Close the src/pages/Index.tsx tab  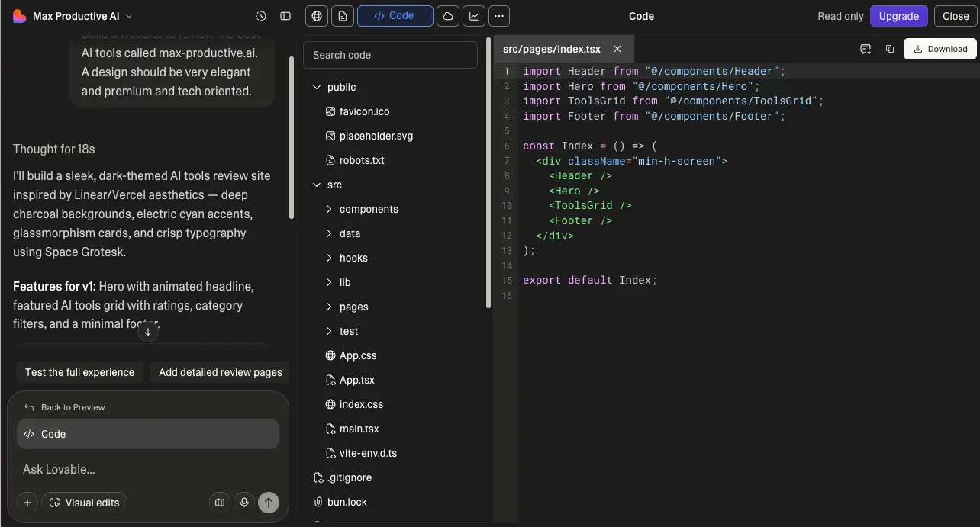point(617,49)
